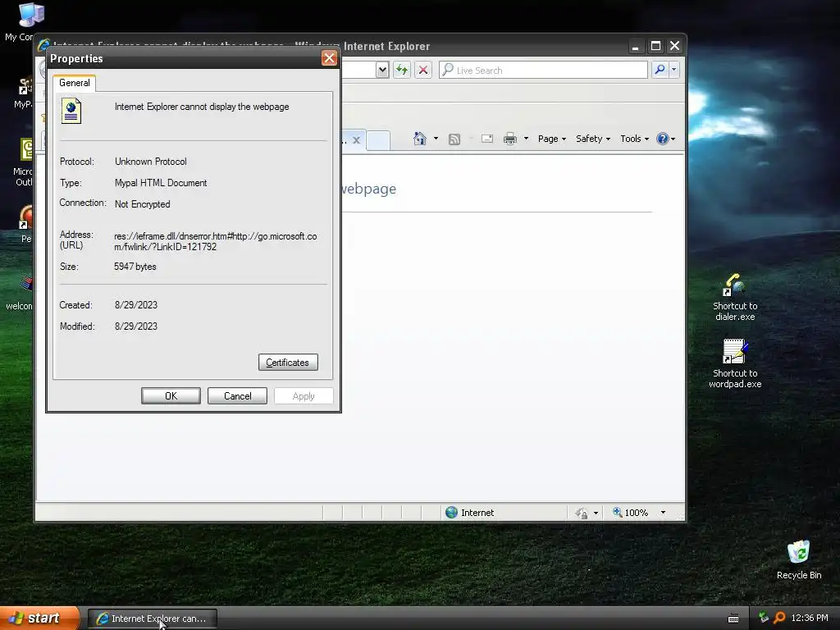Click the 'Not Encrypted' connection value

click(x=143, y=204)
